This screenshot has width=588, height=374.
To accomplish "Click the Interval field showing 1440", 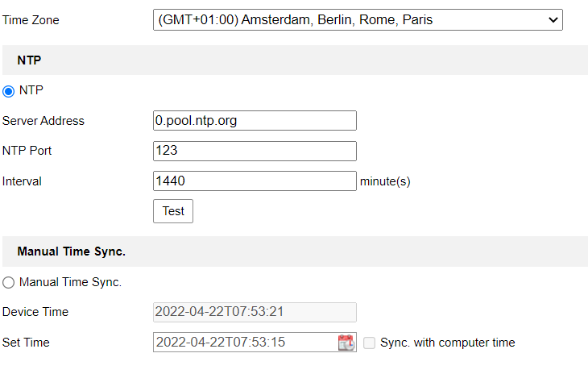I will [255, 181].
